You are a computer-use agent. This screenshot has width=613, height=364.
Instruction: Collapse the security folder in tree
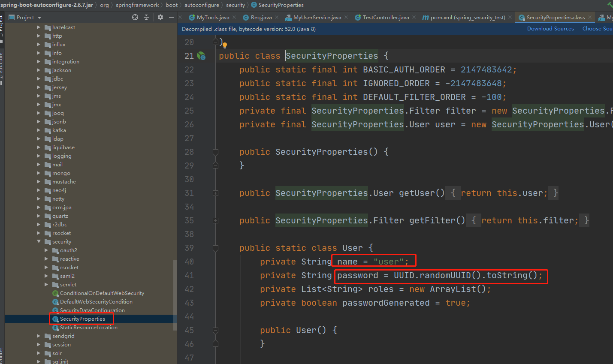[39, 242]
